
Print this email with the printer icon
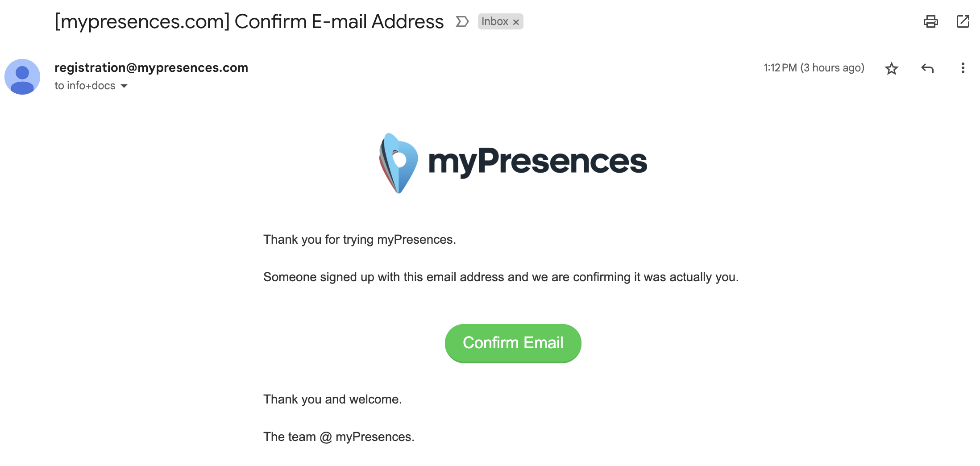click(930, 21)
